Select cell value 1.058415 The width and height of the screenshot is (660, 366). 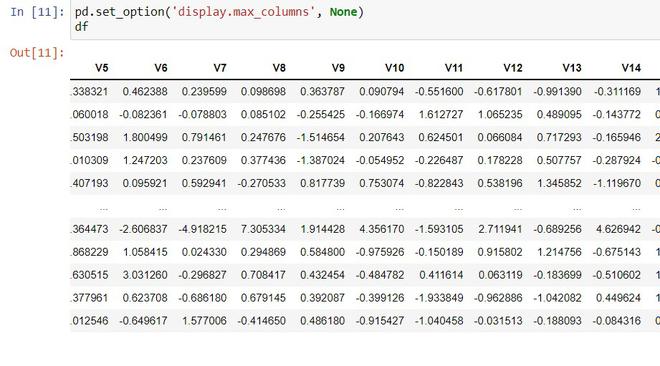(x=145, y=252)
